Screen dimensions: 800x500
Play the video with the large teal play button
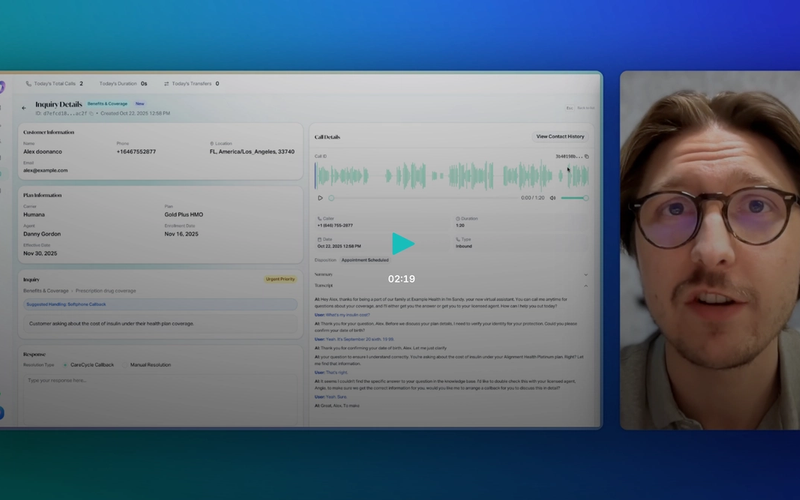pos(403,244)
